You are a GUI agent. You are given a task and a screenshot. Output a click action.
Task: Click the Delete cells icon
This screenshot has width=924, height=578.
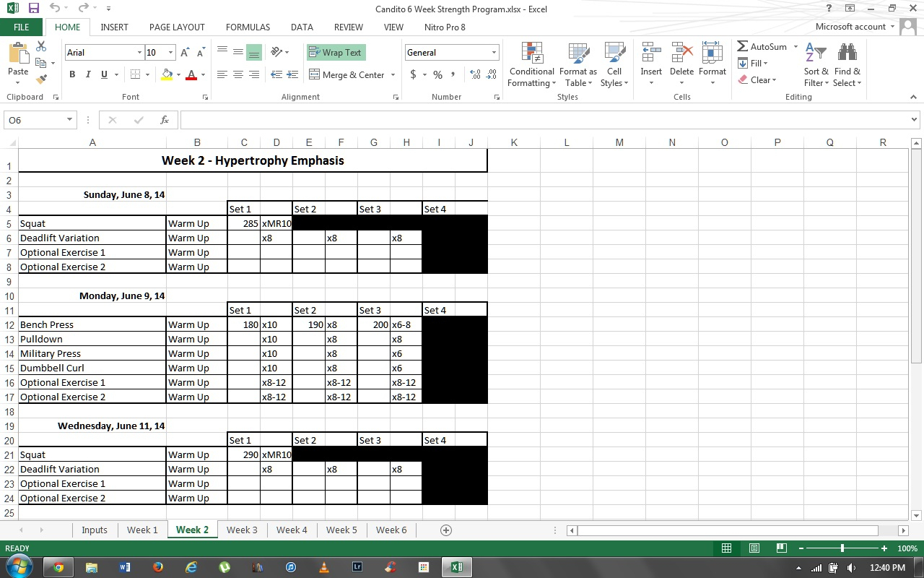pyautogui.click(x=681, y=54)
